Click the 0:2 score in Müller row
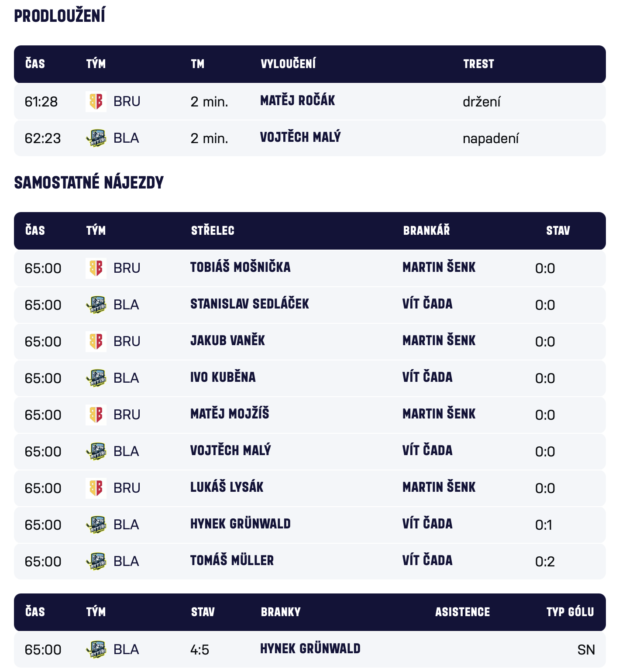The width and height of the screenshot is (619, 672). 545,562
